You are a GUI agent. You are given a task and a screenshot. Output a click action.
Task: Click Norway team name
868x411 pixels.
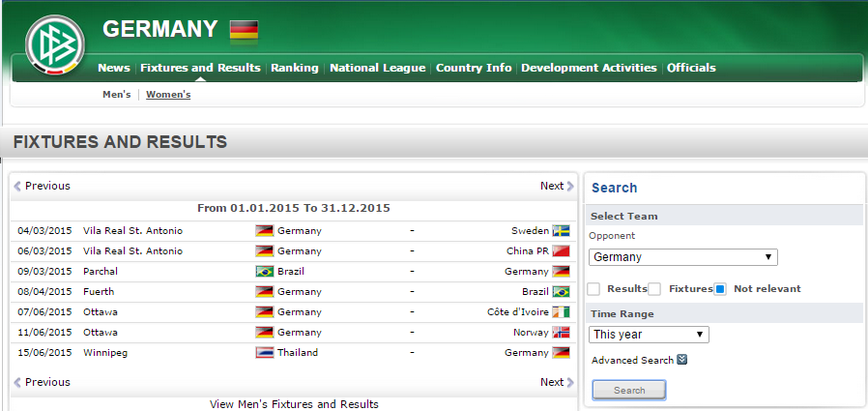coord(531,333)
